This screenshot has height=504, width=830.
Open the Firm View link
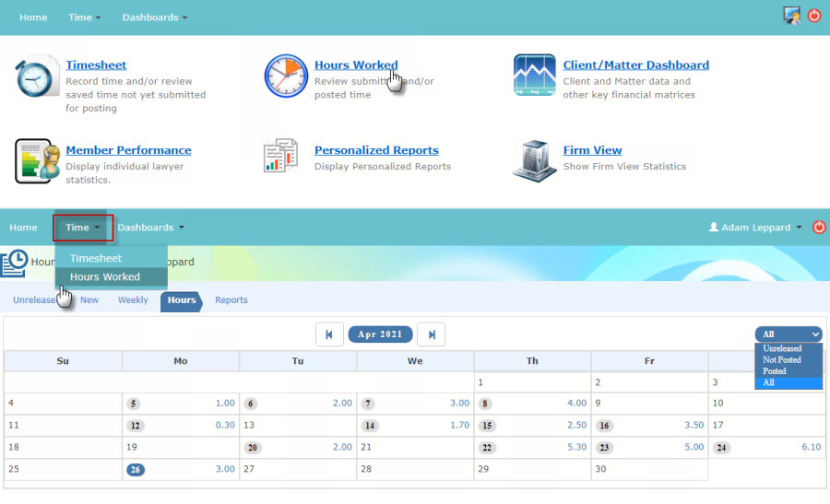click(x=592, y=150)
